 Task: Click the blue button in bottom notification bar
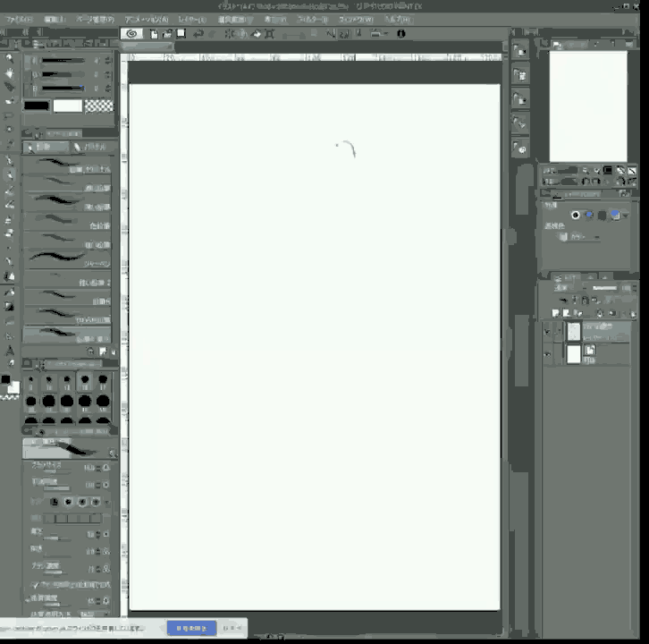pos(191,628)
